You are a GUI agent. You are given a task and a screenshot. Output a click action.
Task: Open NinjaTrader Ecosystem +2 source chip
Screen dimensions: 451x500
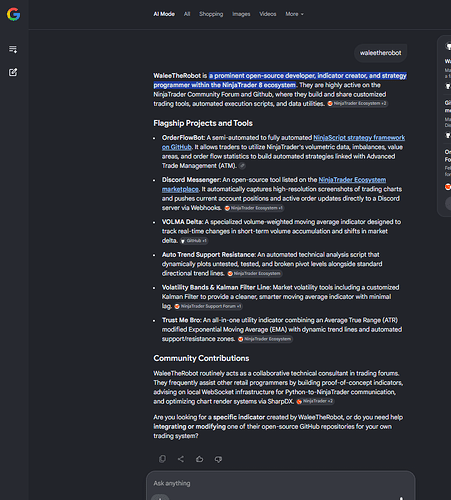click(x=357, y=104)
